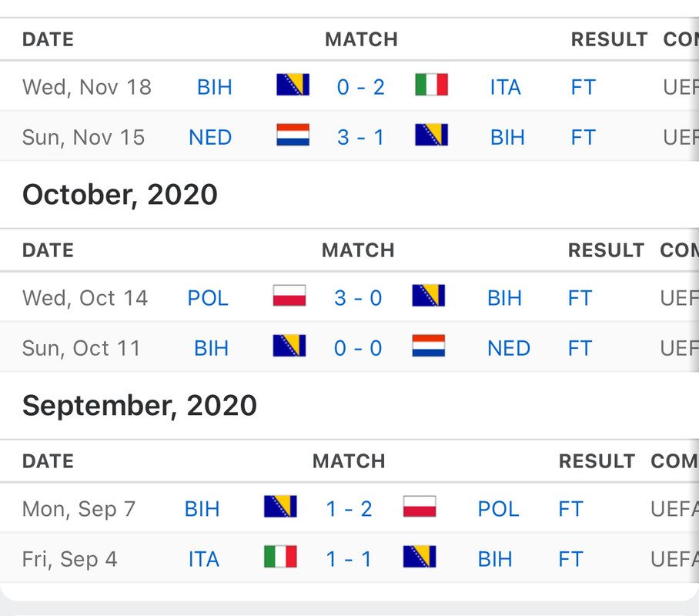Open the 3 - 0 score link
This screenshot has width=699, height=616.
pyautogui.click(x=358, y=298)
